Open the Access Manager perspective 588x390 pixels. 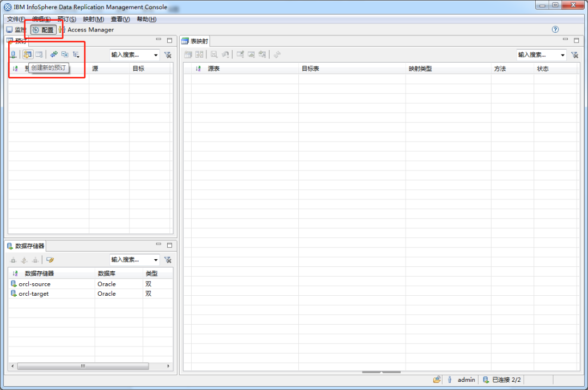coord(87,29)
